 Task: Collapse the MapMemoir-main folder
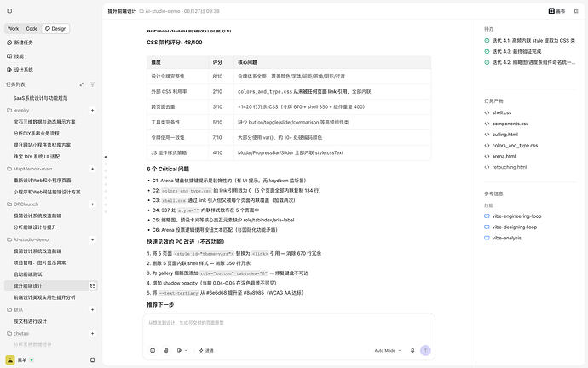9,169
